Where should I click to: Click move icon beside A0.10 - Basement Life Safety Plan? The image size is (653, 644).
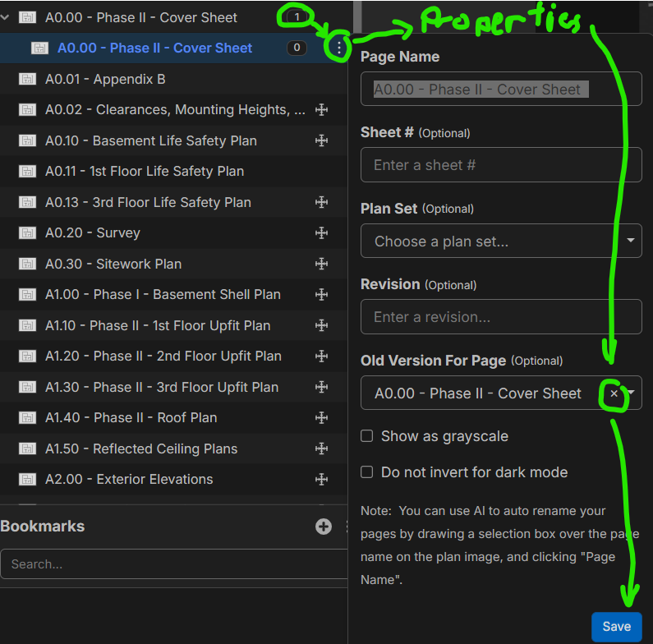pos(322,141)
